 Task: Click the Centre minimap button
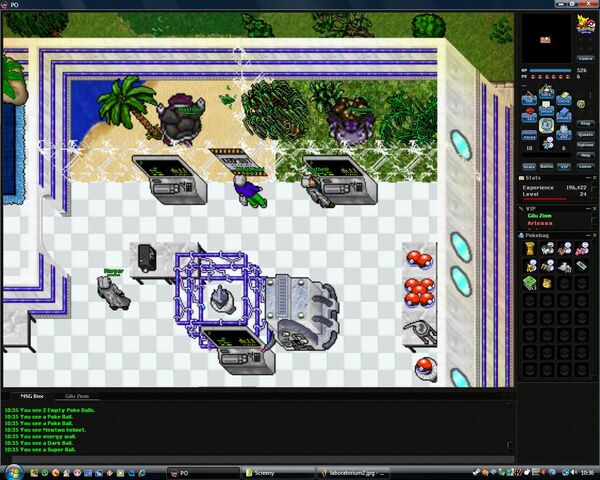pyautogui.click(x=585, y=59)
